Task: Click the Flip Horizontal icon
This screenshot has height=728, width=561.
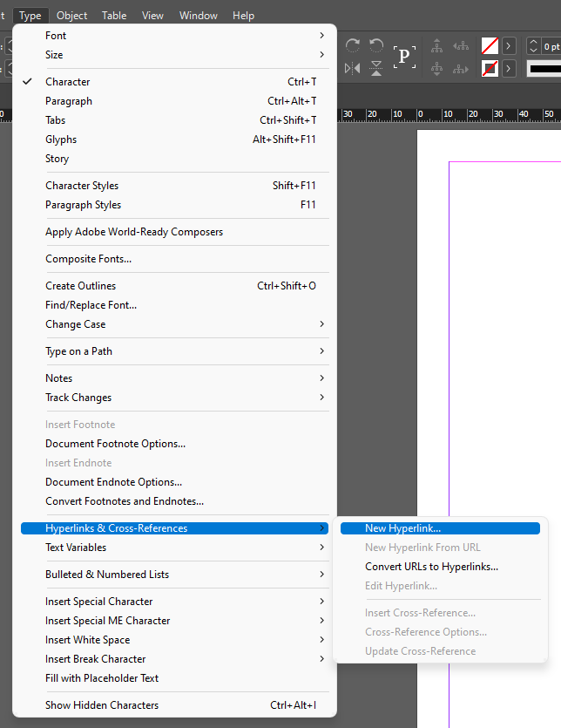Action: 353,69
